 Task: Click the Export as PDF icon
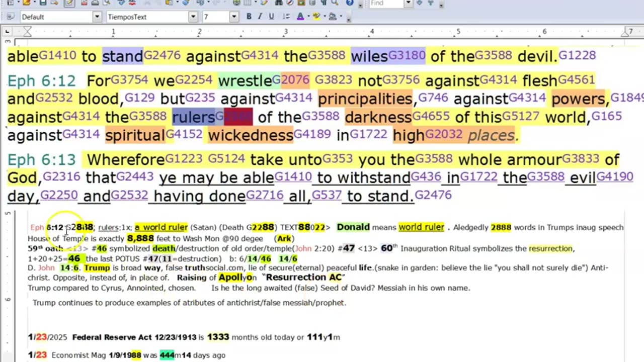pyautogui.click(x=84, y=3)
